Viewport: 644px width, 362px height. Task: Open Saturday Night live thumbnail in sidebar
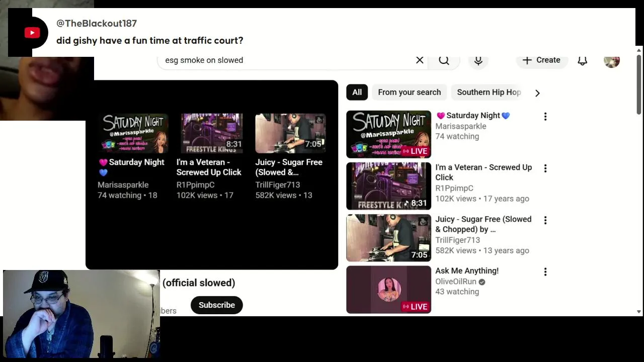click(388, 134)
